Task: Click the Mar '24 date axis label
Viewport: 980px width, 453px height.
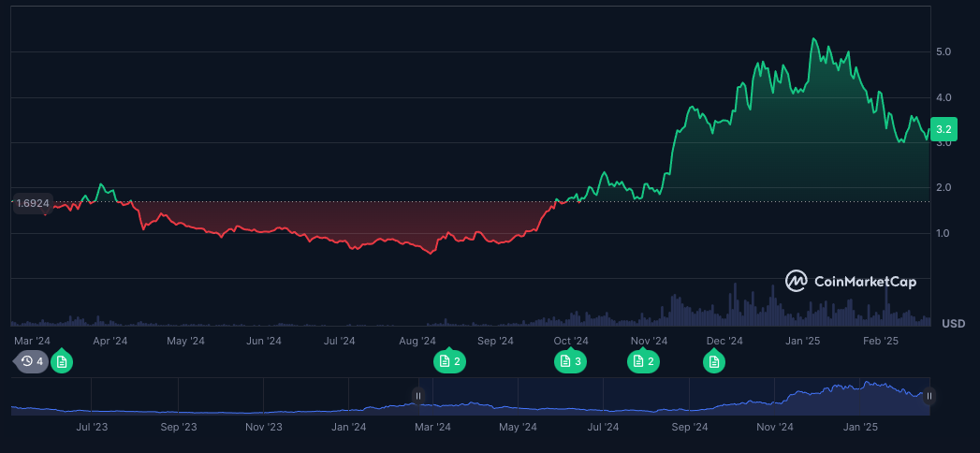Action: click(x=33, y=342)
